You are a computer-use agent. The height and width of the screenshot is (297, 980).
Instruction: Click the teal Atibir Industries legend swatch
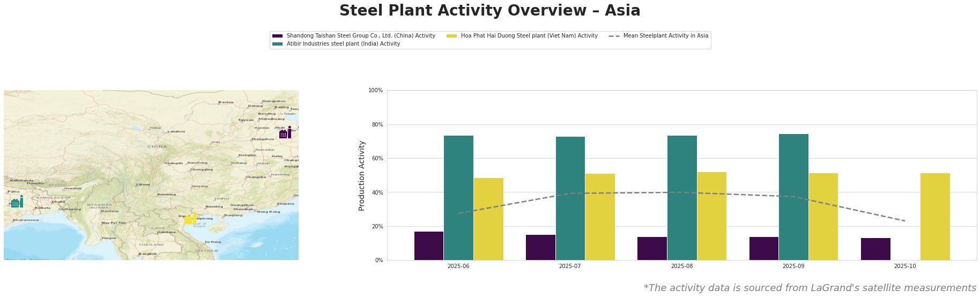point(277,44)
